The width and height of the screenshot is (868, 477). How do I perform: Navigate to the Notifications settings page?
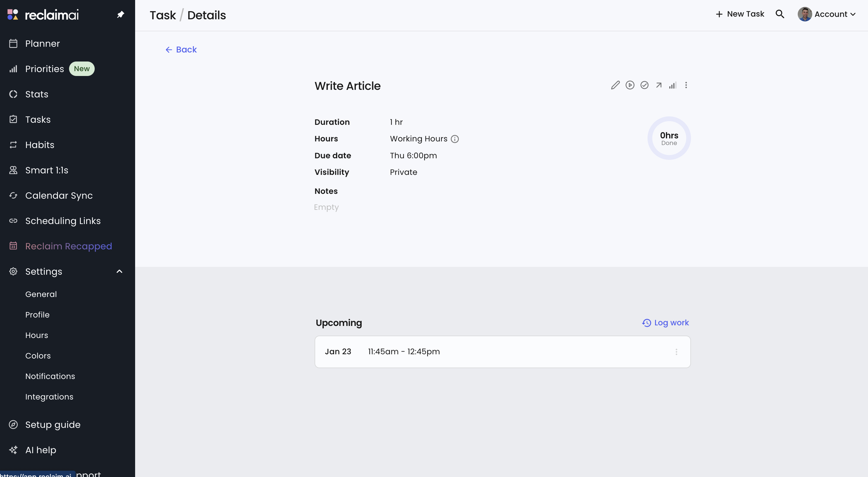[50, 376]
